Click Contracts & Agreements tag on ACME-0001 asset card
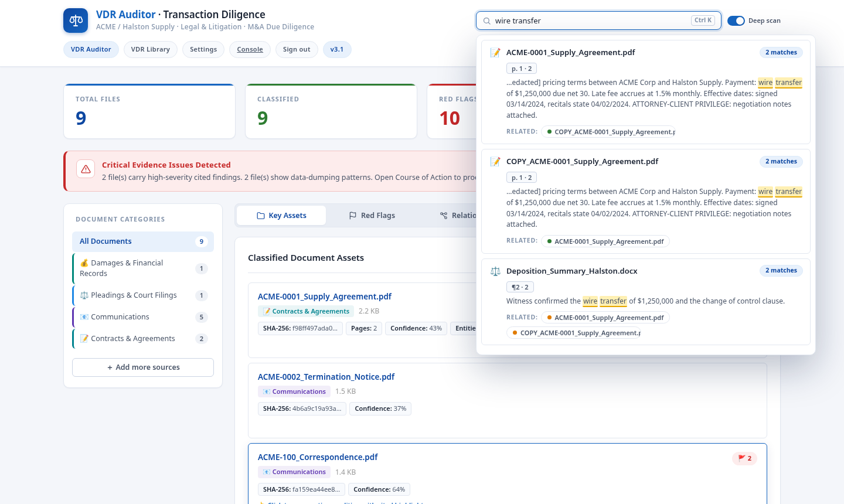Screen dimensions: 844x504 coord(306,311)
